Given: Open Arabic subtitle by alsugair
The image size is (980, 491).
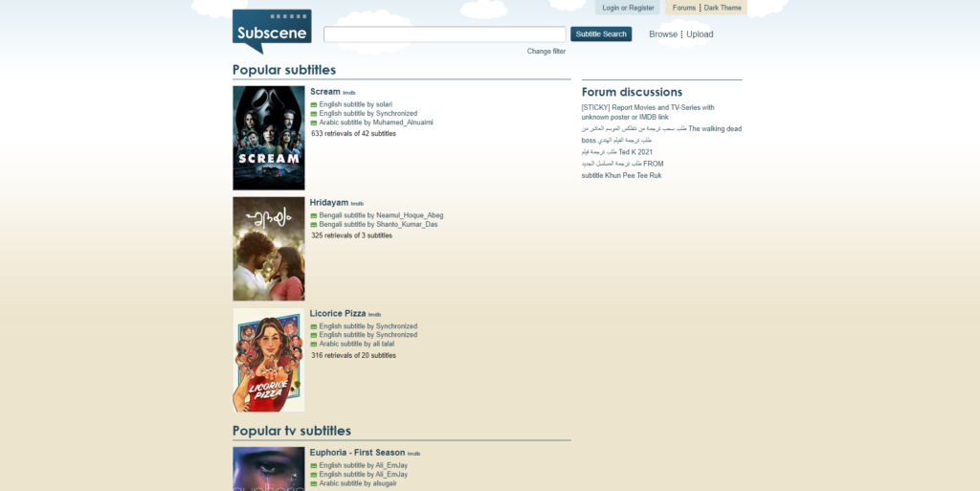Looking at the screenshot, I should [358, 483].
